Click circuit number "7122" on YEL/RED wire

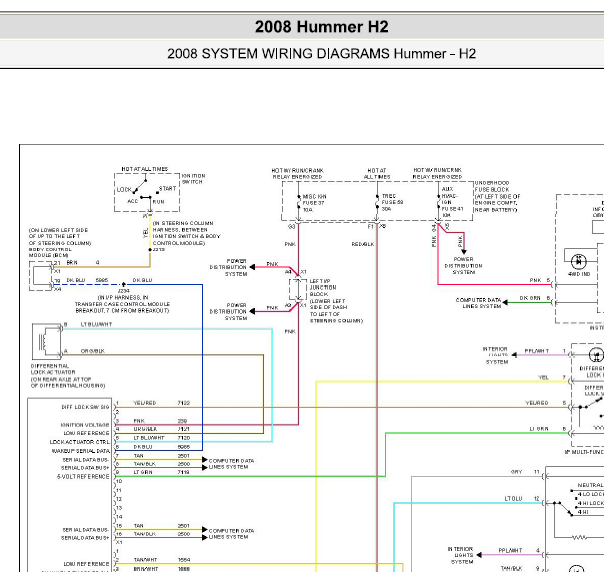pos(184,403)
